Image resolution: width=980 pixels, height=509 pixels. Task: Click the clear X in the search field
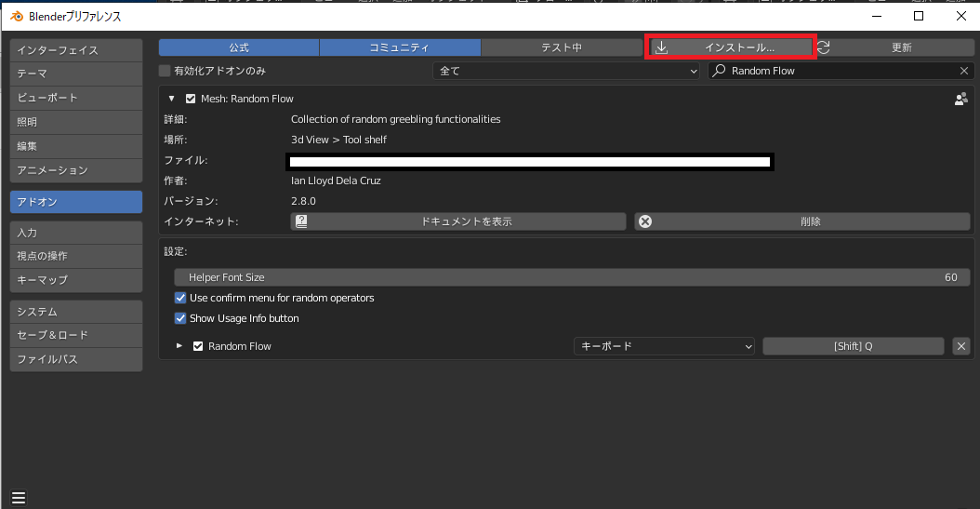tap(963, 71)
